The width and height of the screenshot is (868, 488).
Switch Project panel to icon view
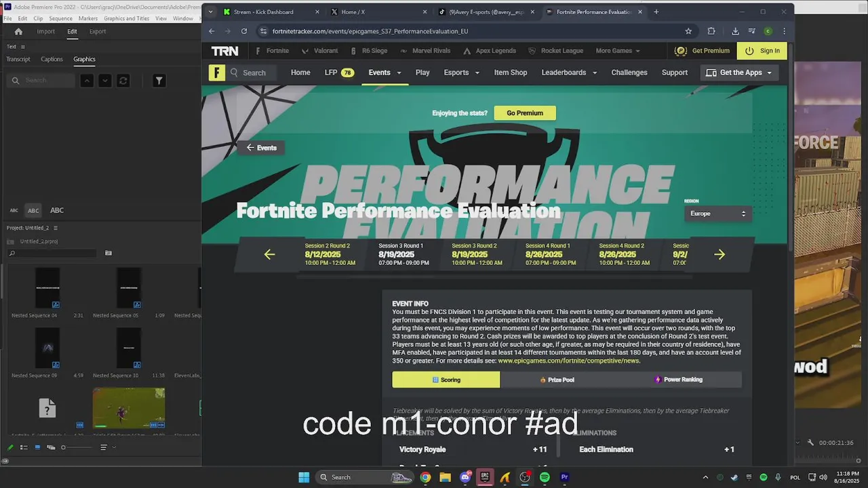pyautogui.click(x=37, y=447)
